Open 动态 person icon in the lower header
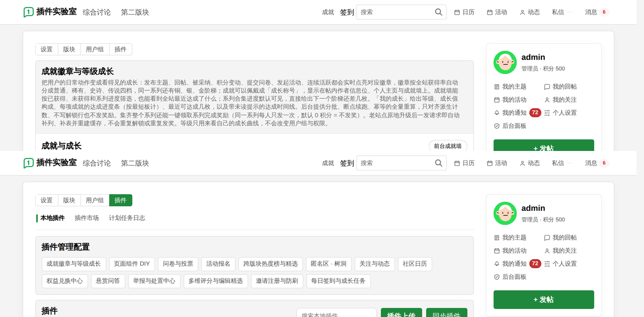The height and width of the screenshot is (317, 644). coord(522,163)
